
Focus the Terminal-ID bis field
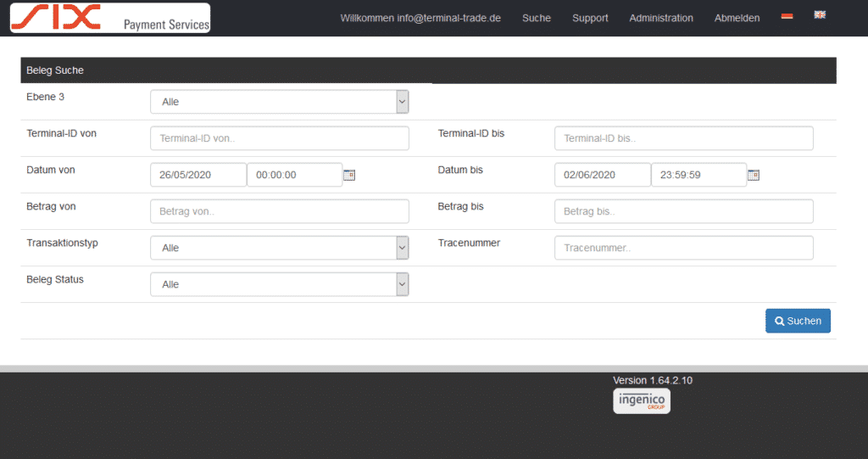tap(684, 138)
